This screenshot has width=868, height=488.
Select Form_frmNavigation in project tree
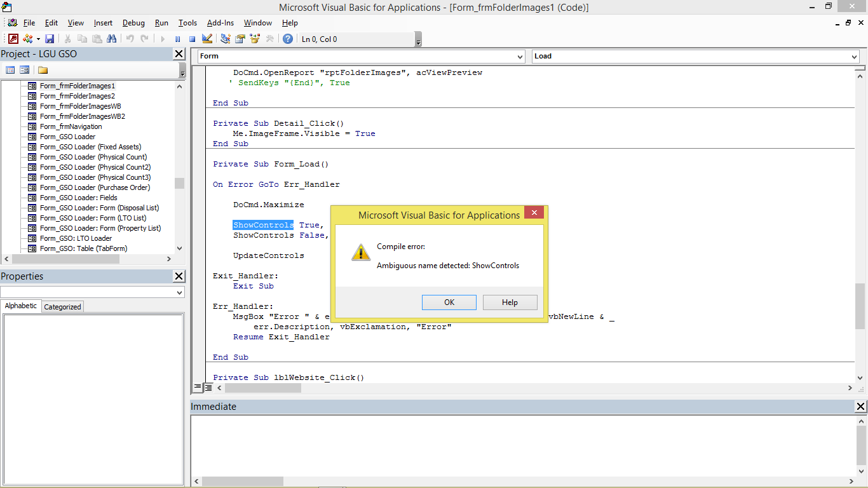[71, 126]
